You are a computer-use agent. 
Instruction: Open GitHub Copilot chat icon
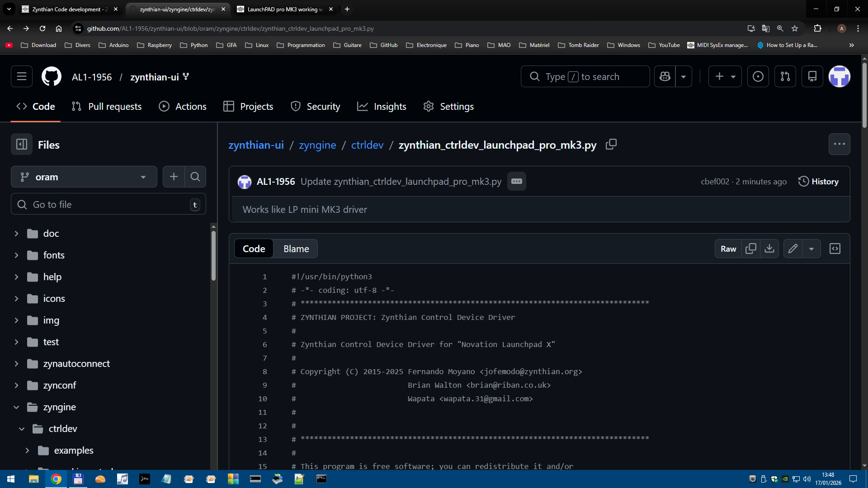pyautogui.click(x=665, y=76)
